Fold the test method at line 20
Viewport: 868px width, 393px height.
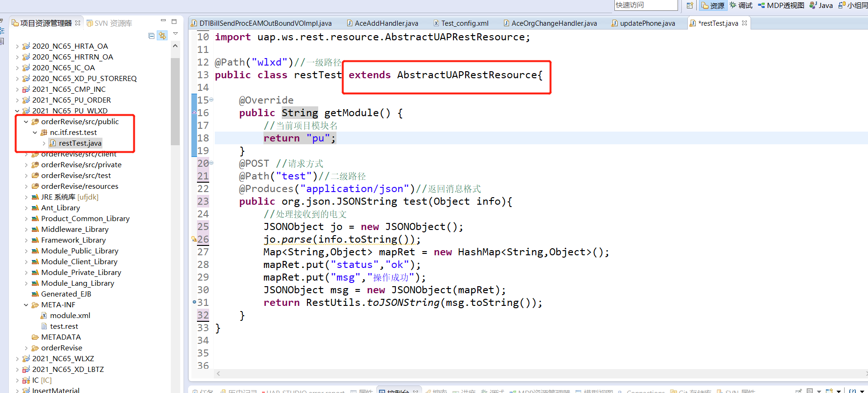212,163
